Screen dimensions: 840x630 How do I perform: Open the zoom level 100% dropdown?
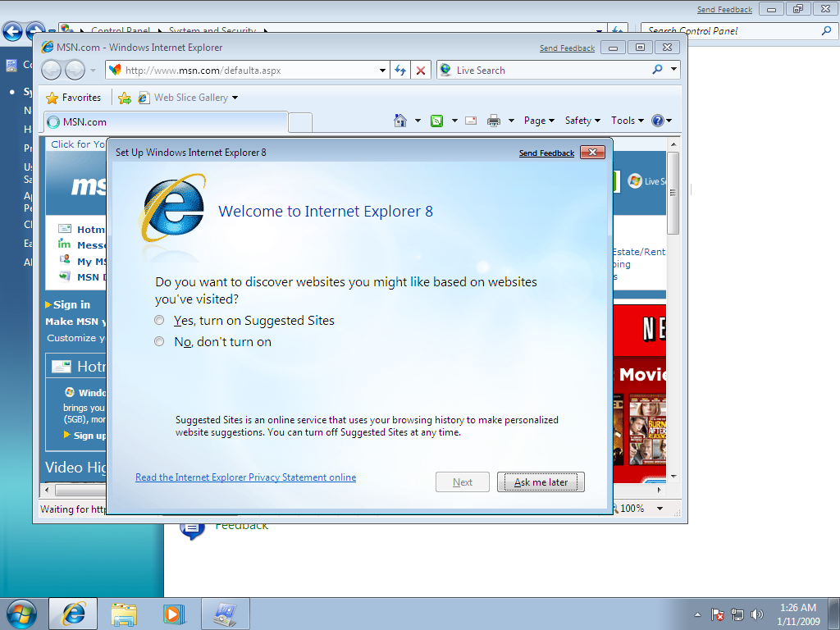pos(660,509)
